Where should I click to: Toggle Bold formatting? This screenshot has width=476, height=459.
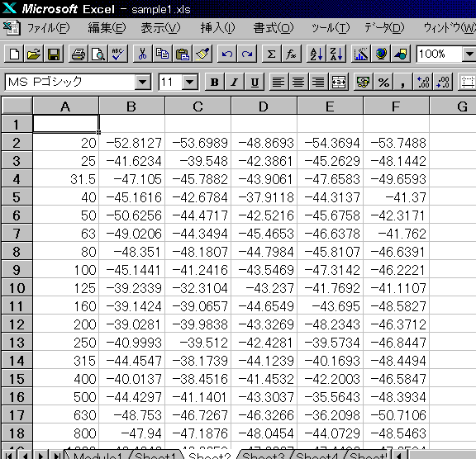point(214,82)
